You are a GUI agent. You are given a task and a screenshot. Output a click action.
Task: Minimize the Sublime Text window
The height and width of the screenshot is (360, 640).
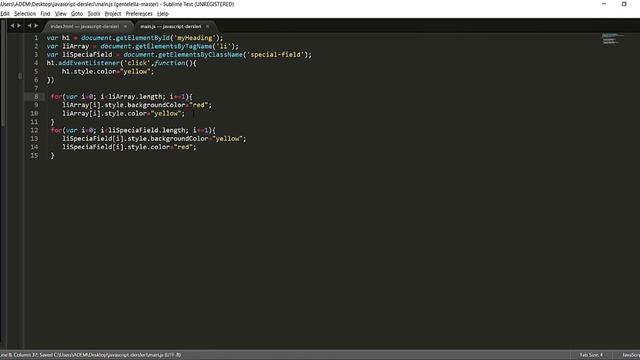604,4
